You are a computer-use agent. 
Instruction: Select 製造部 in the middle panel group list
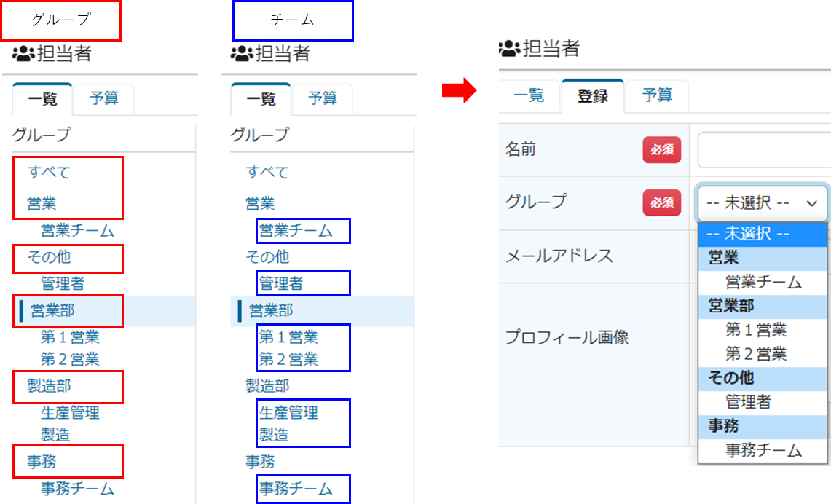[267, 386]
